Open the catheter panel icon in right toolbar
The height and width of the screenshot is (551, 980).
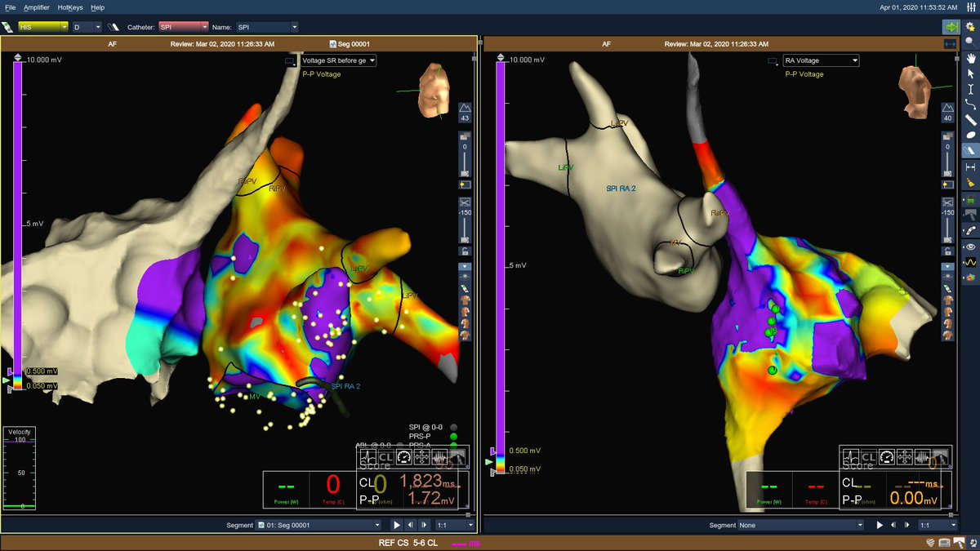click(971, 231)
